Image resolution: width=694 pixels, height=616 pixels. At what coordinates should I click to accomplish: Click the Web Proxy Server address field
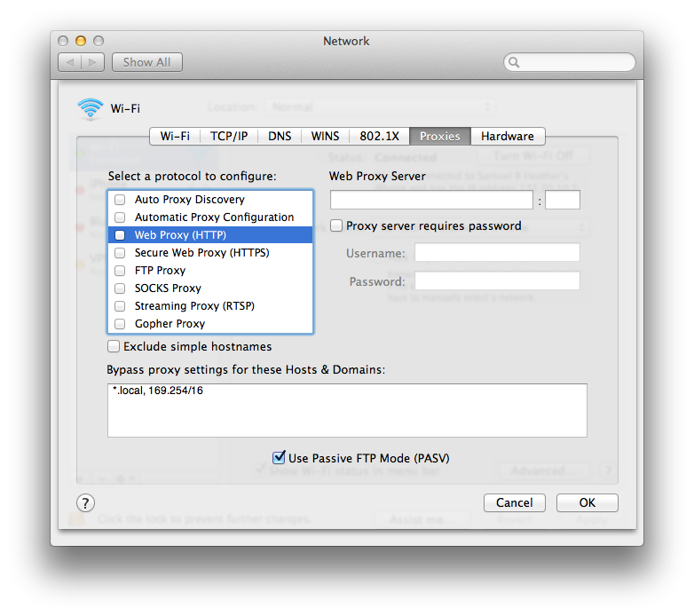431,200
